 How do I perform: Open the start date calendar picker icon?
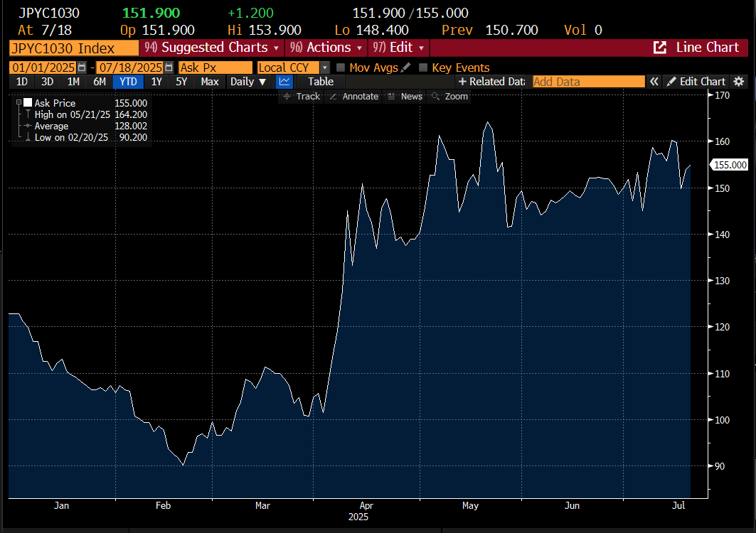point(82,68)
